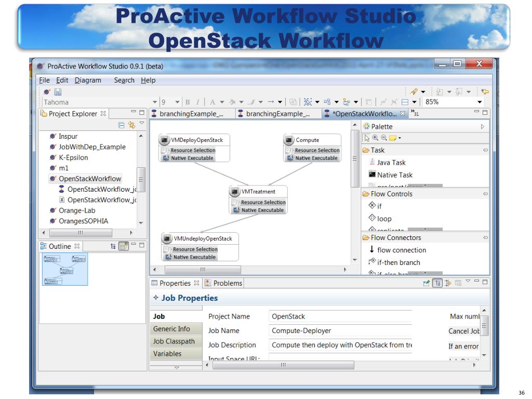Image resolution: width=532 pixels, height=399 pixels.
Task: Toggle Italic text formatting
Action: tap(197, 102)
